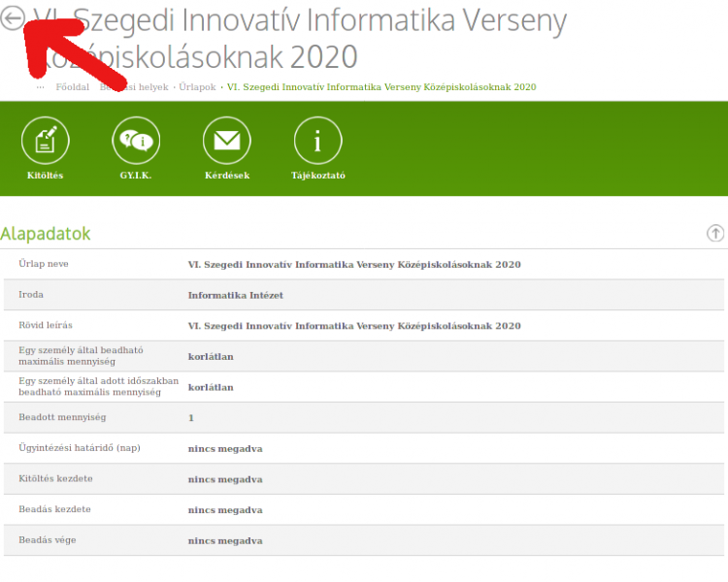Viewport: 728px width, 582px height.
Task: Click the back arrow beside the page title
Action: [13, 18]
